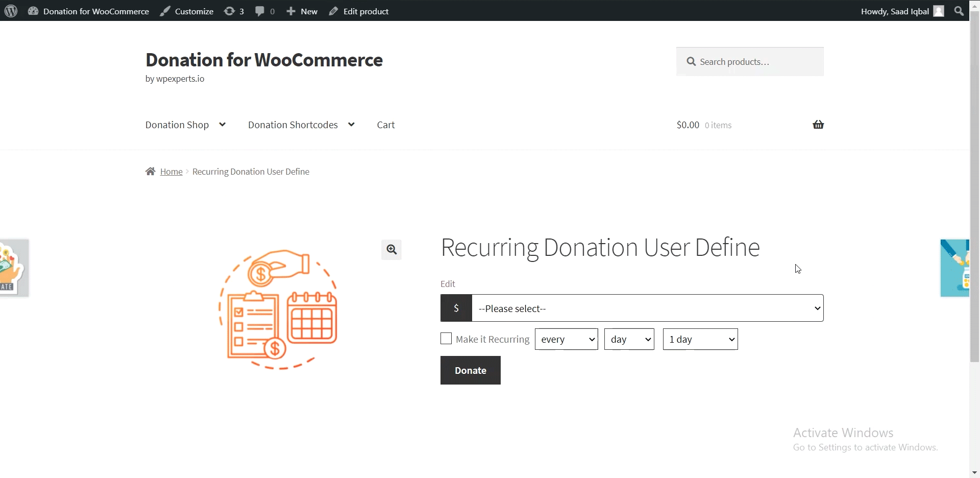Open the $0.00 0 items cart summary

pyautogui.click(x=704, y=125)
